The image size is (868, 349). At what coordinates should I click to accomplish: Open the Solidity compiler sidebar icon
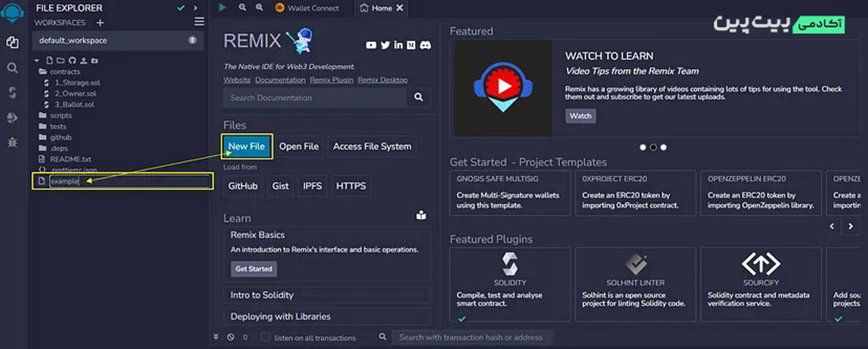pyautogui.click(x=12, y=93)
